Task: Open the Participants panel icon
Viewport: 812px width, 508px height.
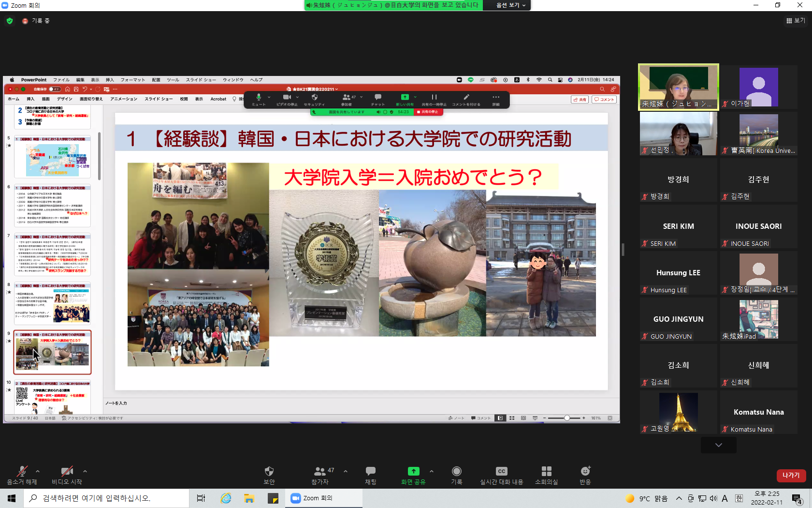Action: [320, 472]
